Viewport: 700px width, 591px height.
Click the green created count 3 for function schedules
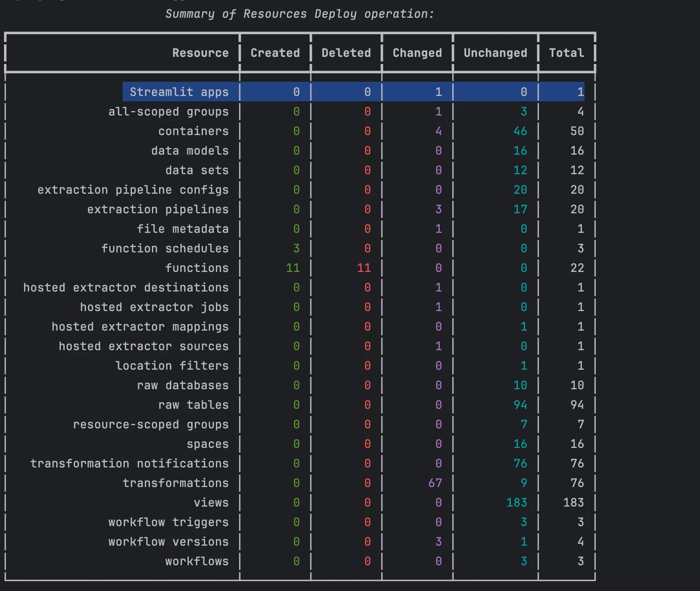click(296, 248)
